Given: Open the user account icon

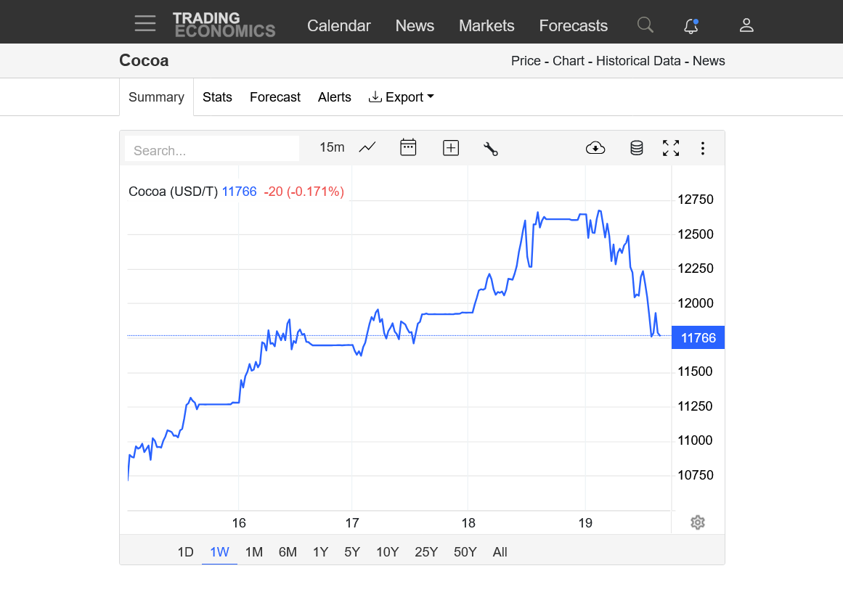Looking at the screenshot, I should pos(746,25).
